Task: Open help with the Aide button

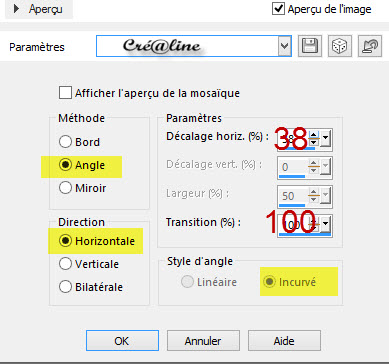Action: 284,341
